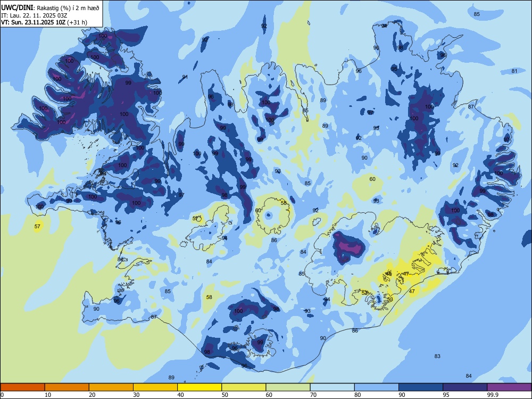The height and width of the screenshot is (399, 532).
Task: Click the '70' legend tick label
Action: [x=313, y=395]
